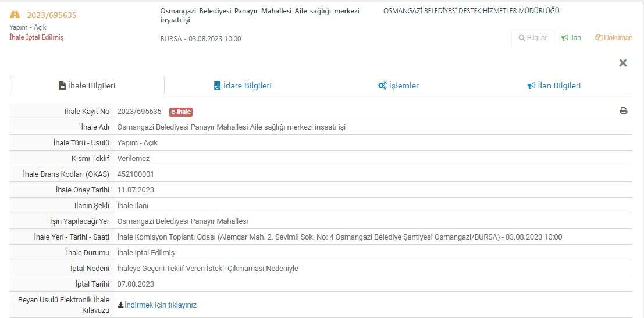644x318 pixels.
Task: Click the Destek Hizmetler Müdürlüğü header text
Action: (x=471, y=10)
